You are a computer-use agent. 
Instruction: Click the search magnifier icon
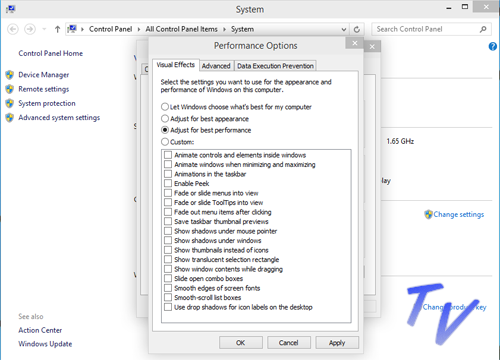(x=483, y=29)
